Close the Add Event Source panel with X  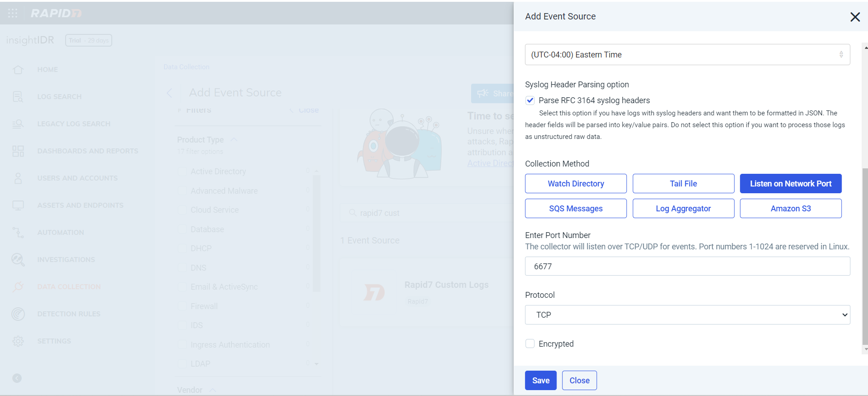(x=855, y=17)
